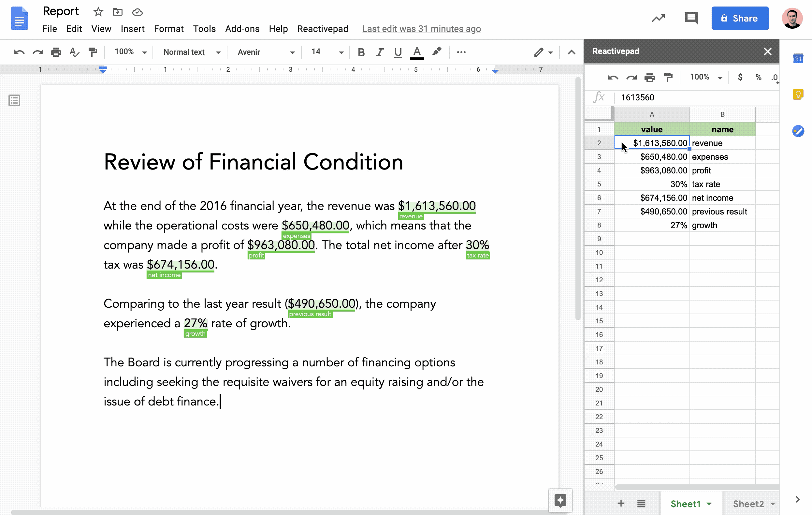Open the Sheet1 tab dropdown arrow
The height and width of the screenshot is (515, 812).
tap(709, 504)
